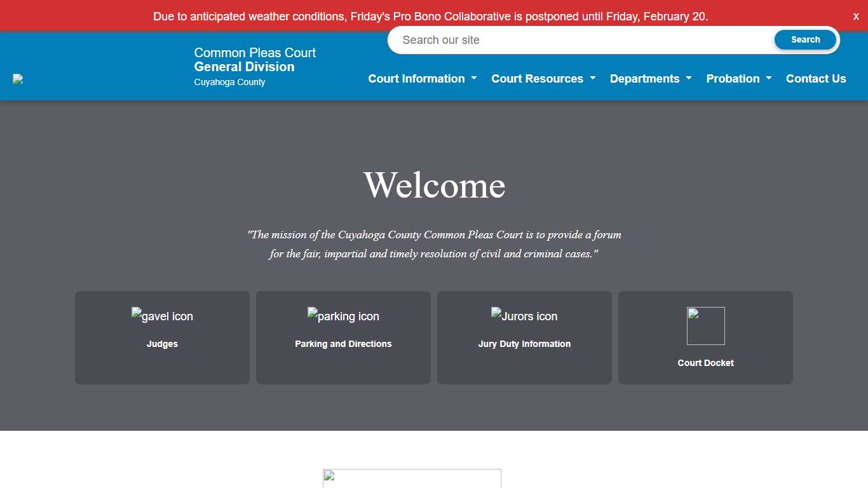Click the Jurors icon for jury duty
Viewport: 868px width, 488px height.
(x=524, y=316)
